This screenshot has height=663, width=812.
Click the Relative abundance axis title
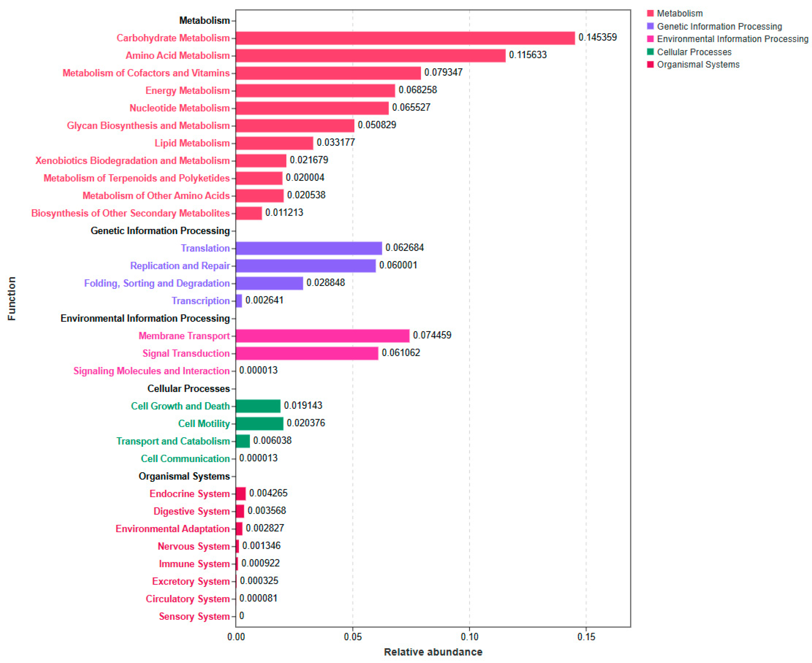[433, 652]
